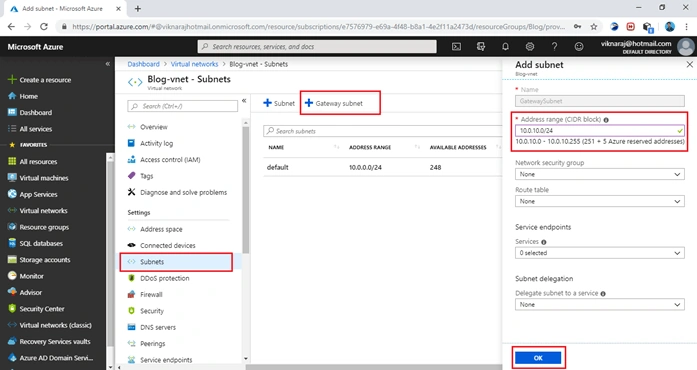Collapse the Blog-vnet resource menu

tap(244, 101)
